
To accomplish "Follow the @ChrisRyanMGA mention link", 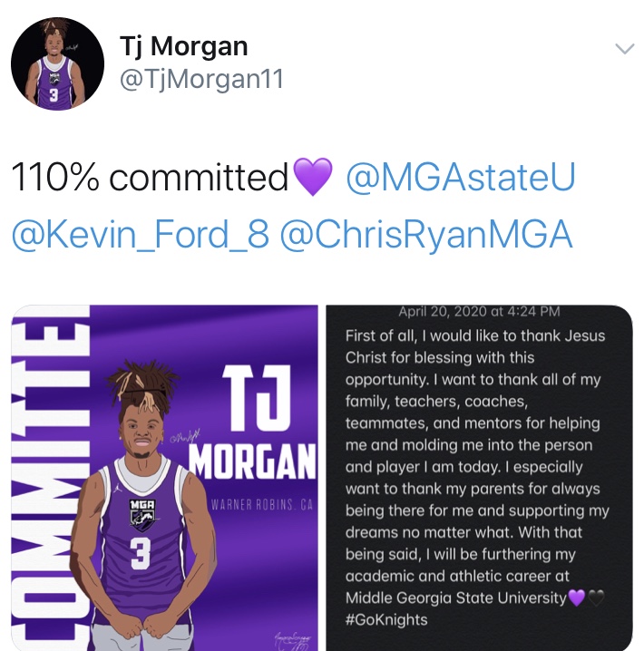I will pyautogui.click(x=426, y=234).
